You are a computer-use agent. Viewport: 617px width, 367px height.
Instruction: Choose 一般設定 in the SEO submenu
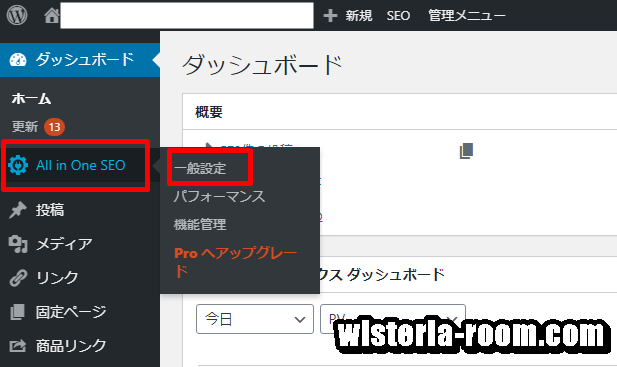tap(200, 168)
